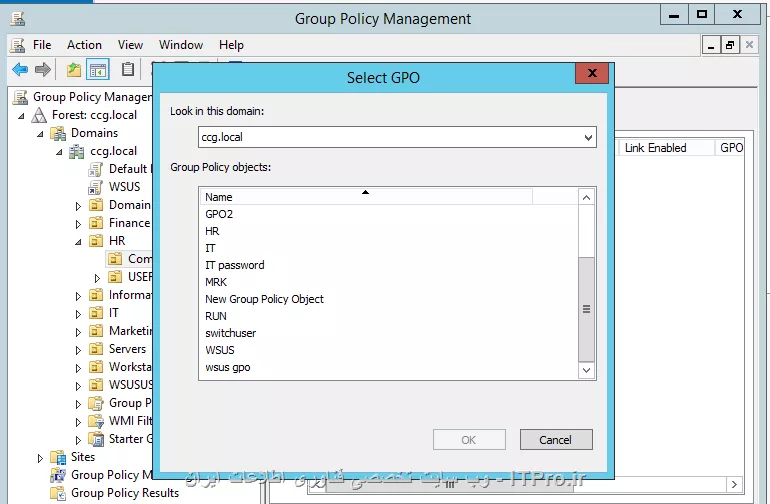This screenshot has width=770, height=504.
Task: Collapse the ccg.local domain node
Action: 59,152
